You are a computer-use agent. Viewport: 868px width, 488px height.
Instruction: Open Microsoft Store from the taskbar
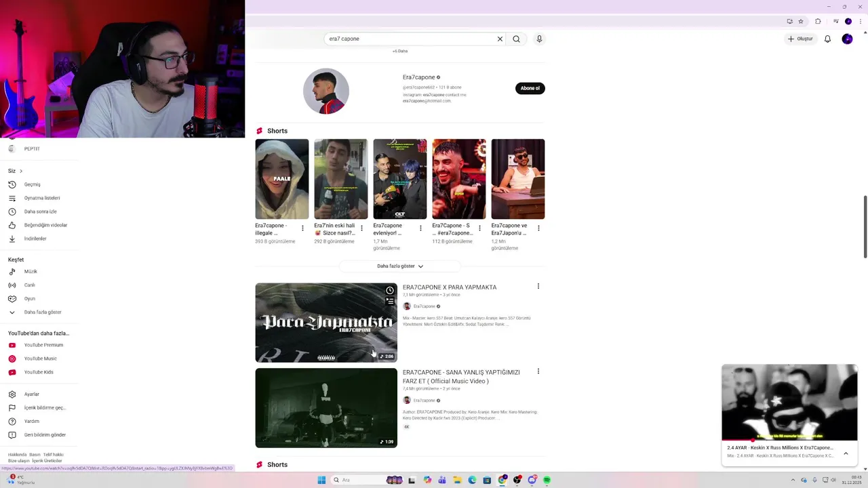click(487, 480)
